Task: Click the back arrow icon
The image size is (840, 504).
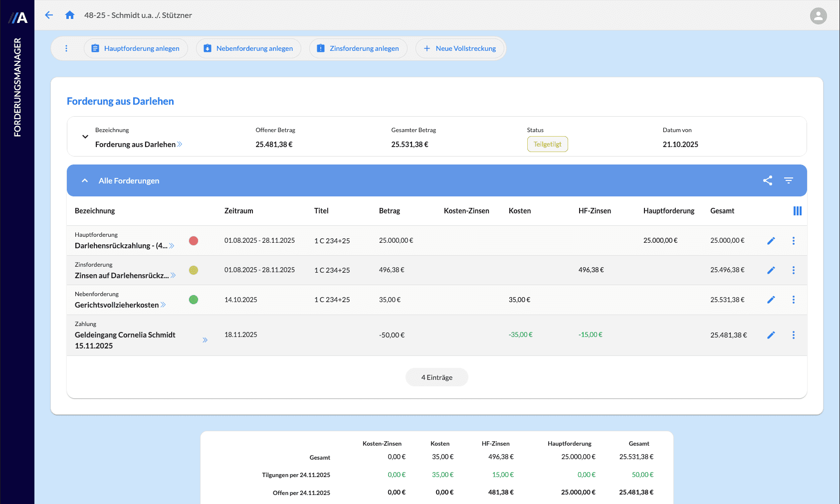Action: tap(49, 15)
